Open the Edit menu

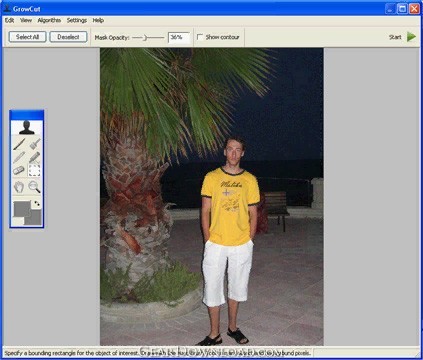tap(9, 20)
